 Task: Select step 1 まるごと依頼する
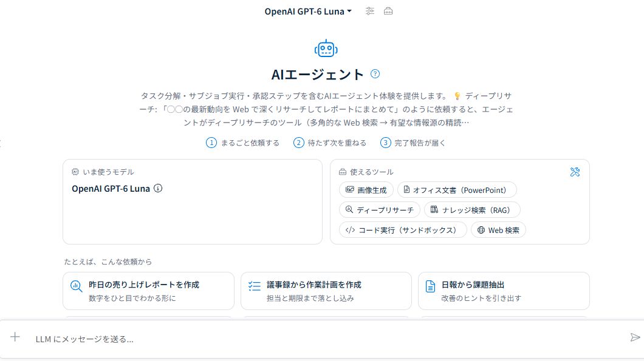coord(243,143)
